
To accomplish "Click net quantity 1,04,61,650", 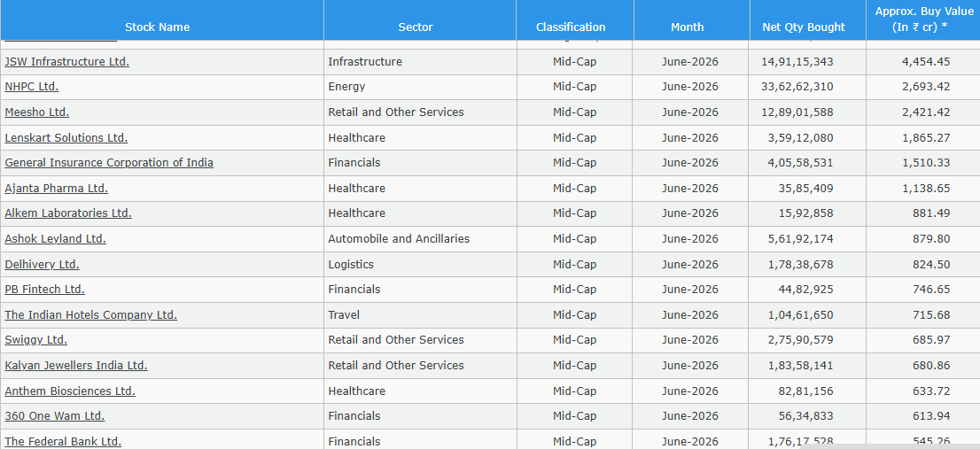I will [x=801, y=315].
